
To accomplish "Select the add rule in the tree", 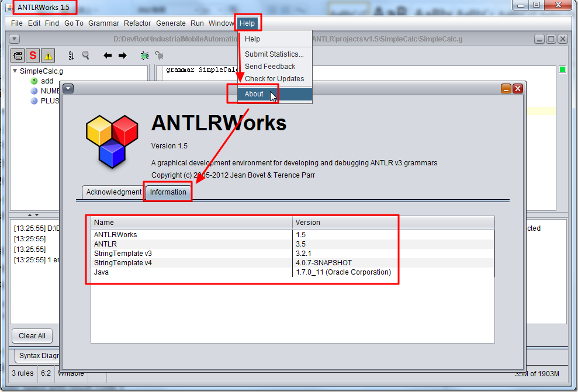I will click(47, 81).
